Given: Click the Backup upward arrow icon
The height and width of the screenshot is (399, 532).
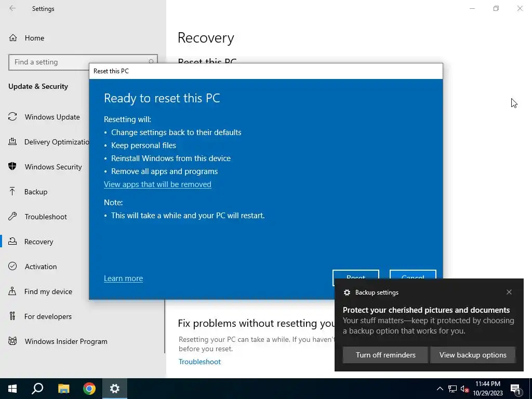Looking at the screenshot, I should (12, 191).
